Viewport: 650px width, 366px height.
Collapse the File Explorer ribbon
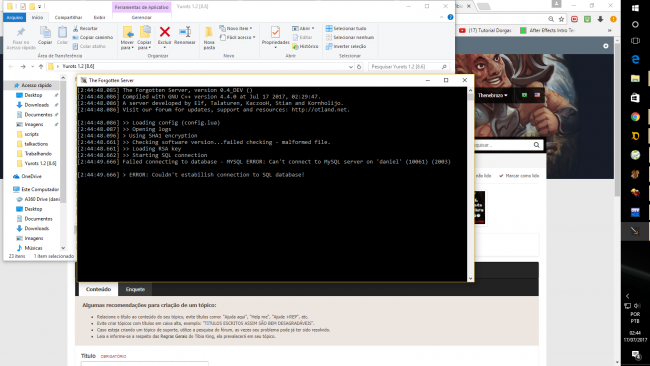pos(441,17)
